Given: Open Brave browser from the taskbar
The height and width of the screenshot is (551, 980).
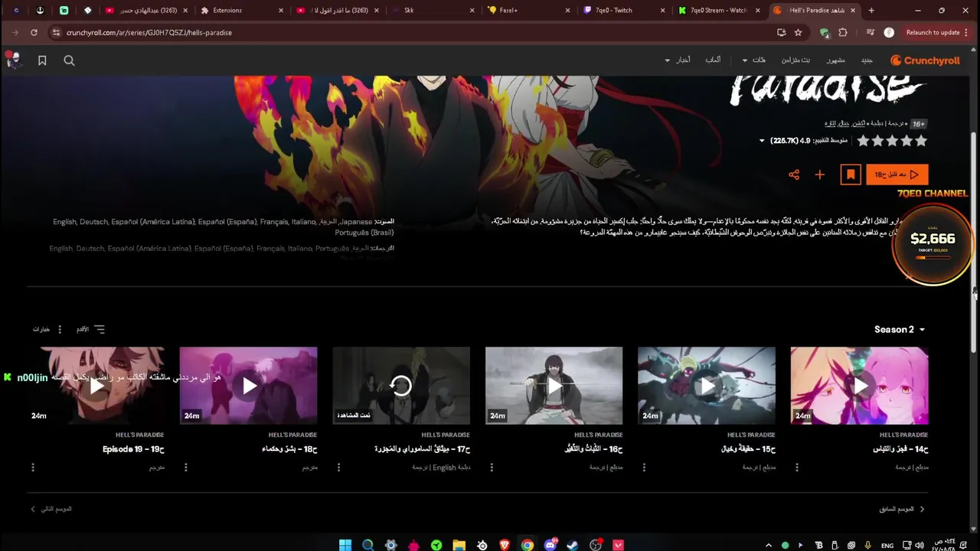Looking at the screenshot, I should click(505, 545).
